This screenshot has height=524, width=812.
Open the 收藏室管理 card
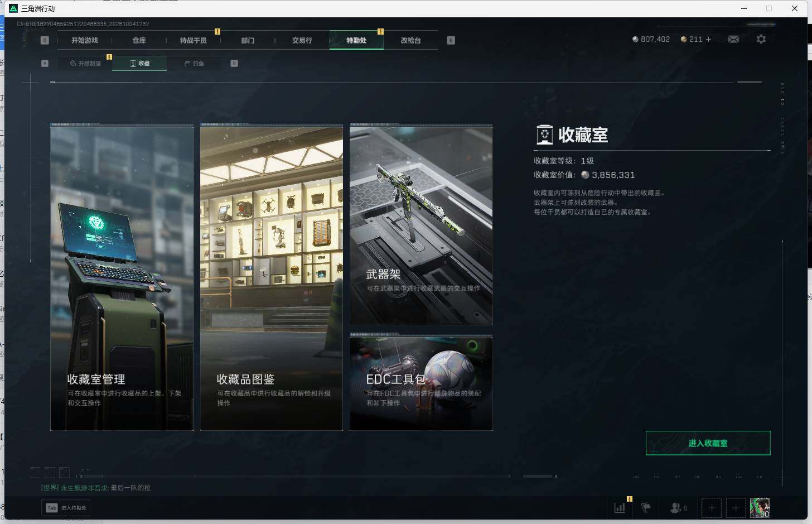click(122, 277)
